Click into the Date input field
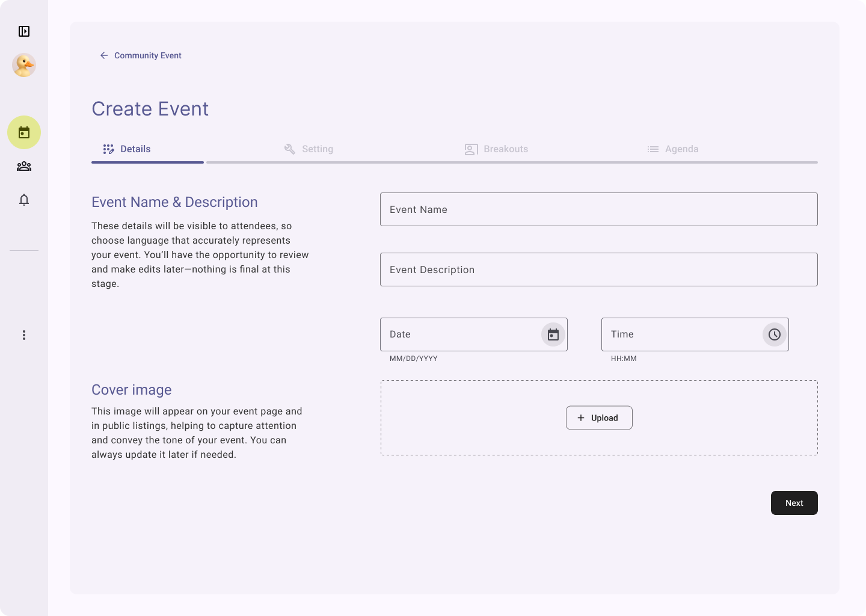Screen dimensions: 866x616 click(457, 334)
